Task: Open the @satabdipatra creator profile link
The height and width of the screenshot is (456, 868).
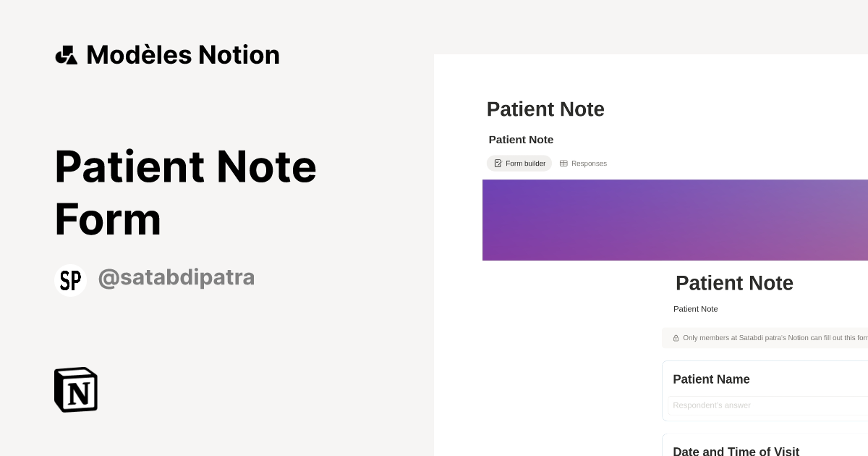Action: (176, 278)
